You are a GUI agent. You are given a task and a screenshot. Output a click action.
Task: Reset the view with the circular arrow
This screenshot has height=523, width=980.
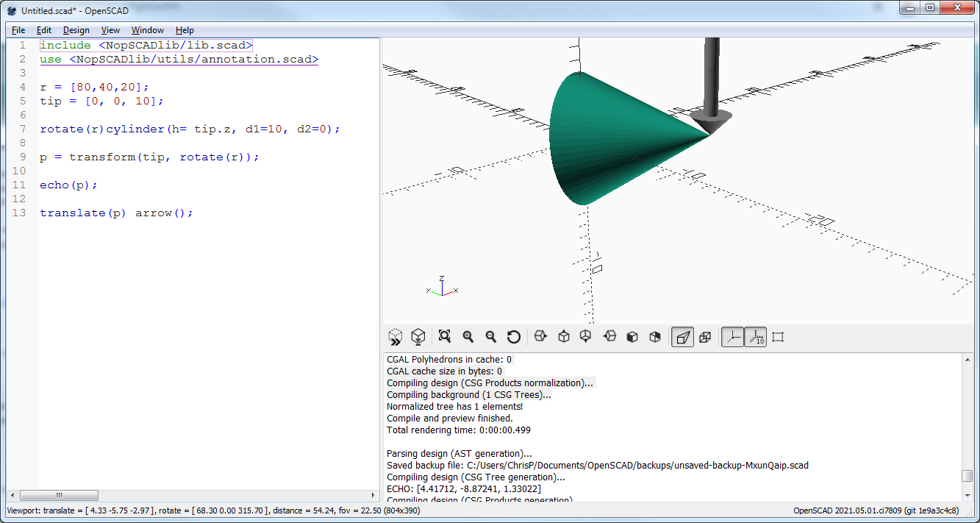coord(514,337)
